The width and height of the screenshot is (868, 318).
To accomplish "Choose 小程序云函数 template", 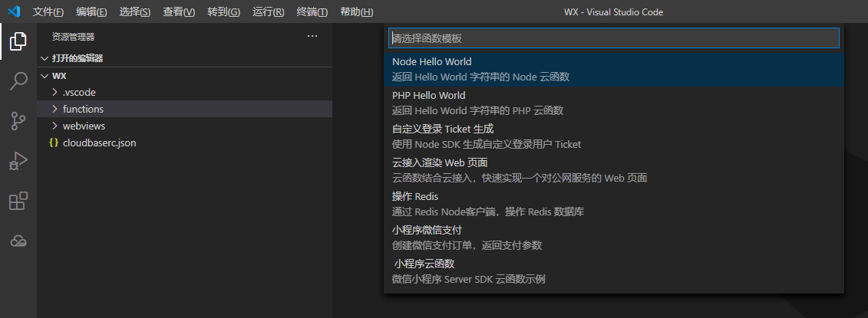I will [614, 271].
